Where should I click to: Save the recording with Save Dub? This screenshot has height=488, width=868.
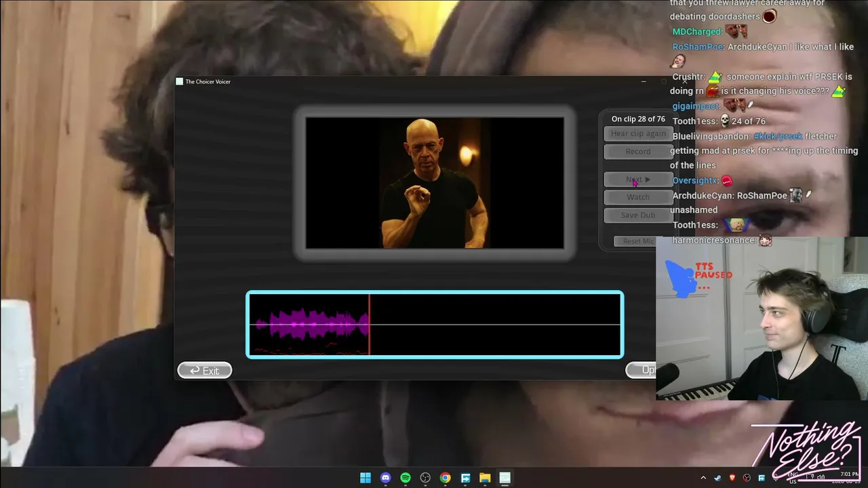tap(638, 215)
